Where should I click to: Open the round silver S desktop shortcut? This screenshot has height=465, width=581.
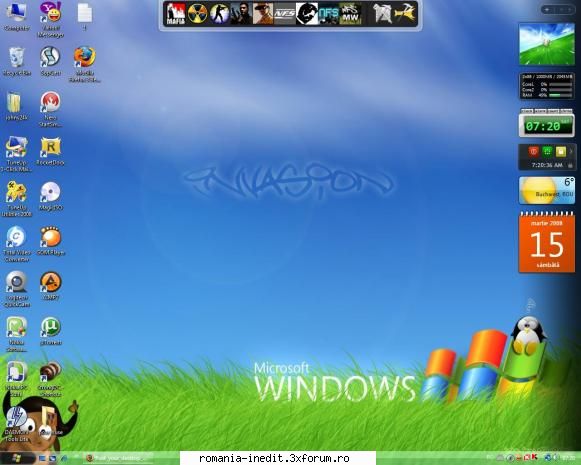(50, 61)
